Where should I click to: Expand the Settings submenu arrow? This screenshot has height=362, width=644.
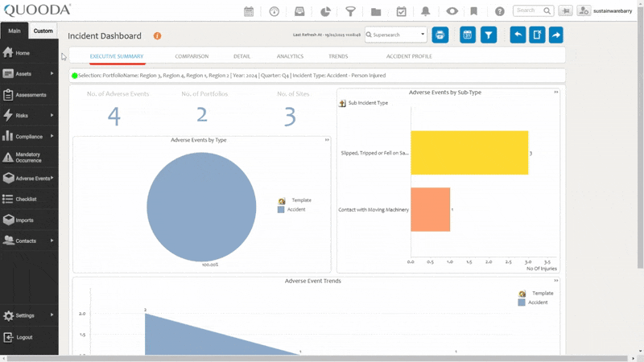pyautogui.click(x=52, y=315)
